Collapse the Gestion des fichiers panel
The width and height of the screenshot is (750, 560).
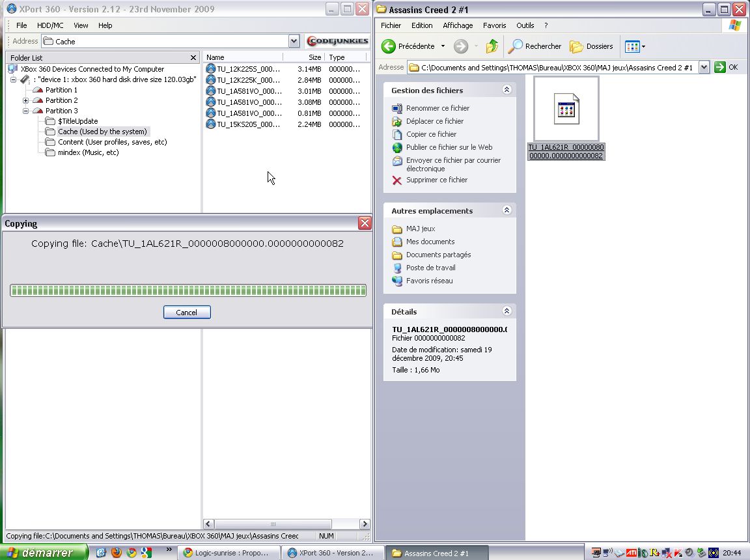pyautogui.click(x=507, y=90)
